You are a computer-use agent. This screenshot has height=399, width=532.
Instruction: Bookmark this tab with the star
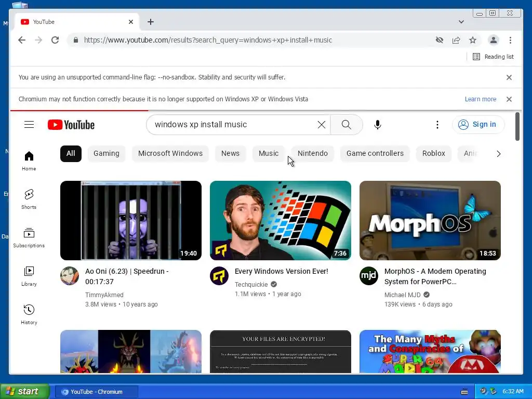(473, 40)
